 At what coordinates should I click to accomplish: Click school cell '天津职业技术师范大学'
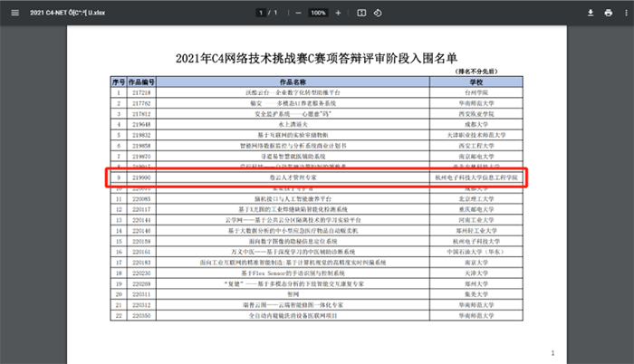coord(476,135)
